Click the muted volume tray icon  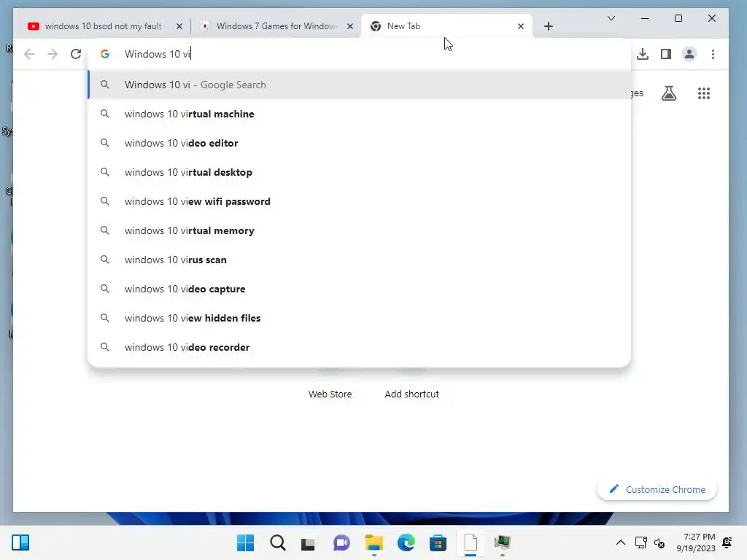tap(659, 542)
